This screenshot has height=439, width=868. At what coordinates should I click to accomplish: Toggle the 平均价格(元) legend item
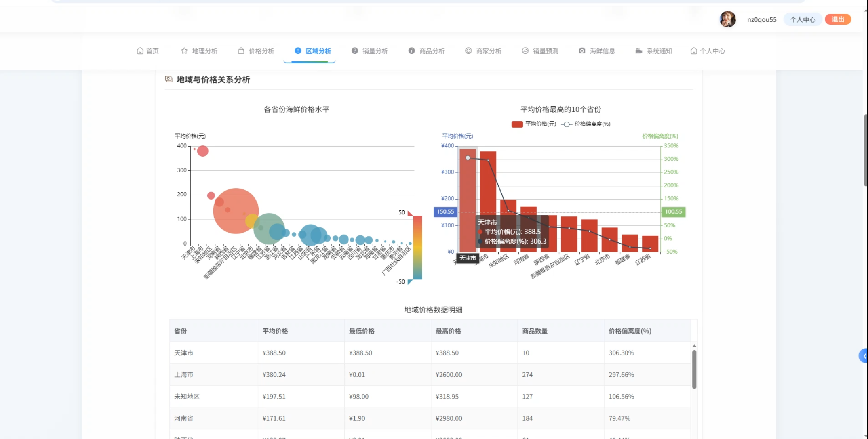click(534, 124)
